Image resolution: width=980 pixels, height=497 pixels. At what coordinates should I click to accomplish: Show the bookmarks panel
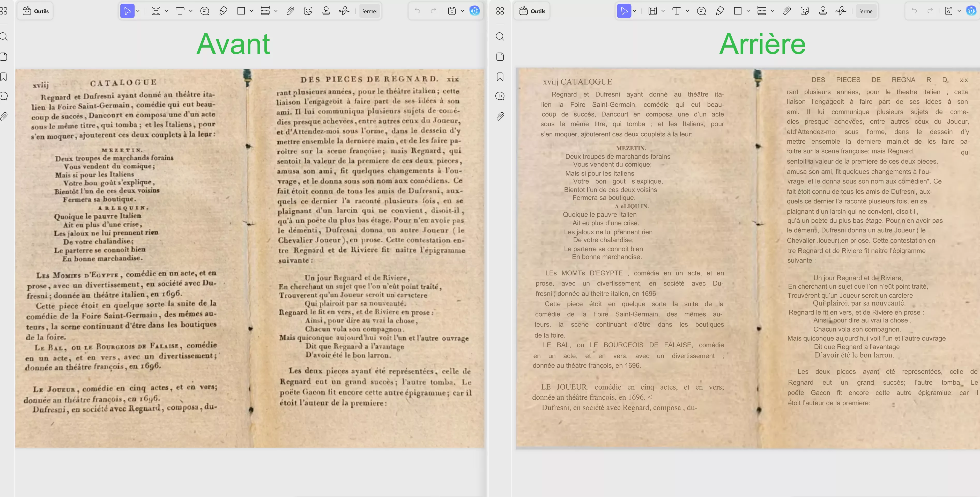[x=4, y=76]
